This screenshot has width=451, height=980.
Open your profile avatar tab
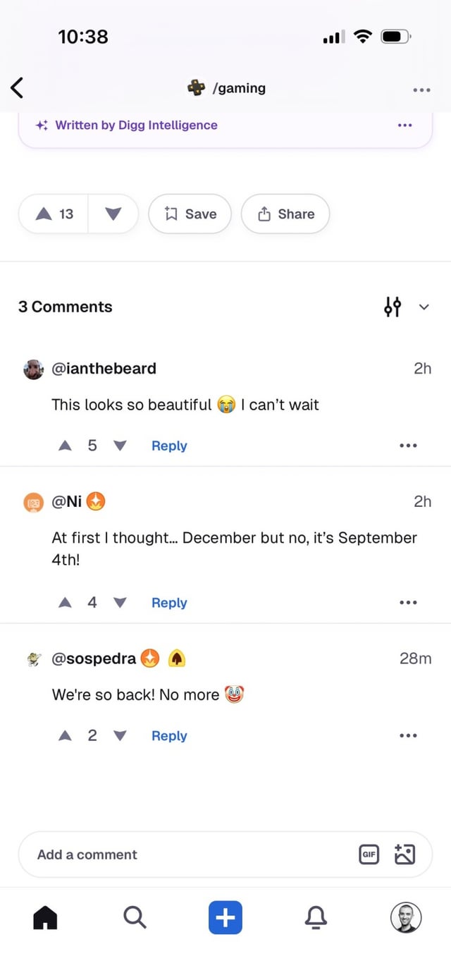click(x=406, y=917)
